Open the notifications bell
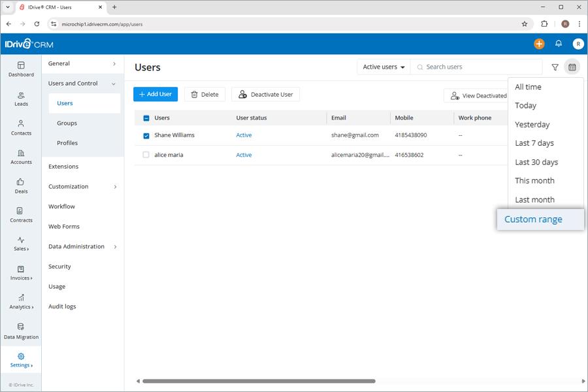Image resolution: width=588 pixels, height=392 pixels. [559, 44]
